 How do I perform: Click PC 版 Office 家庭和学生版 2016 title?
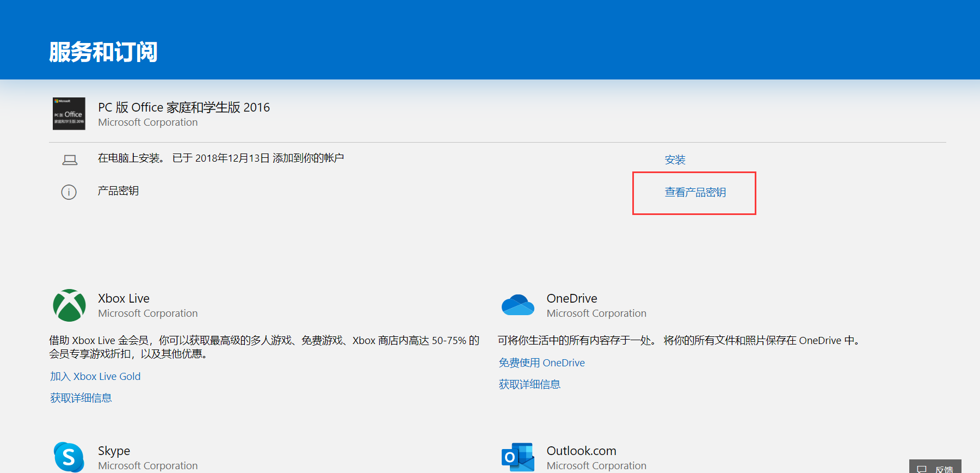184,107
